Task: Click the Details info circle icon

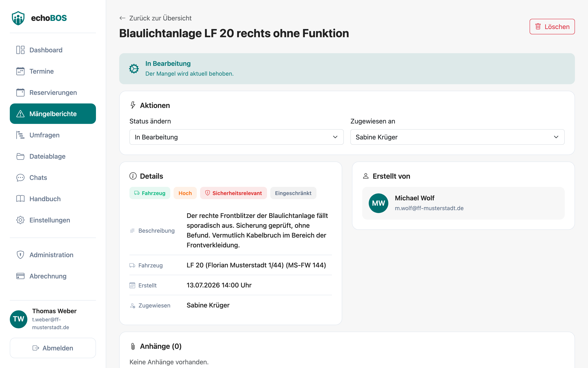Action: (x=133, y=176)
